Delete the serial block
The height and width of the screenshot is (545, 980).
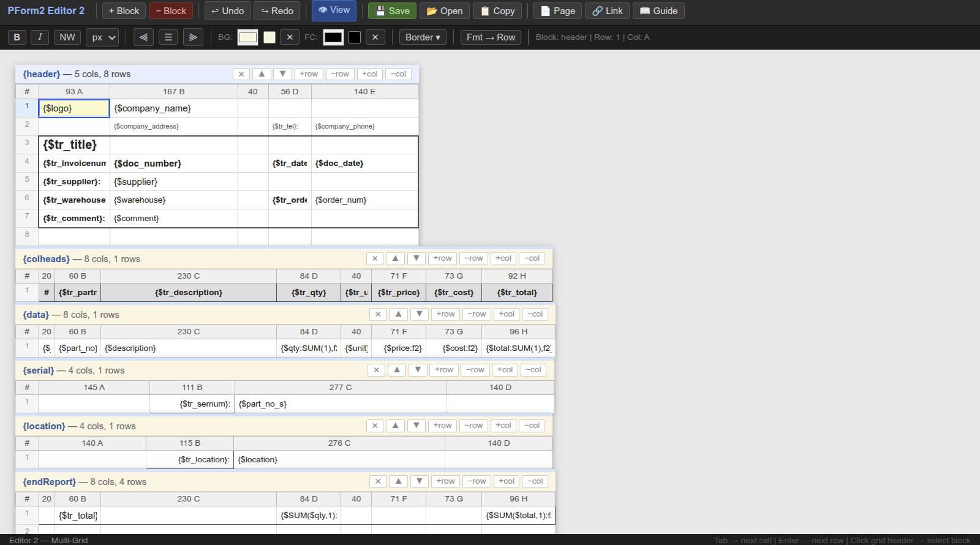pos(376,370)
